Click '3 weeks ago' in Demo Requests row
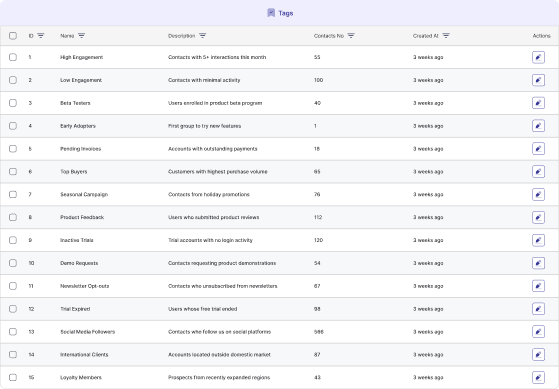The width and height of the screenshot is (559, 389). tap(428, 263)
